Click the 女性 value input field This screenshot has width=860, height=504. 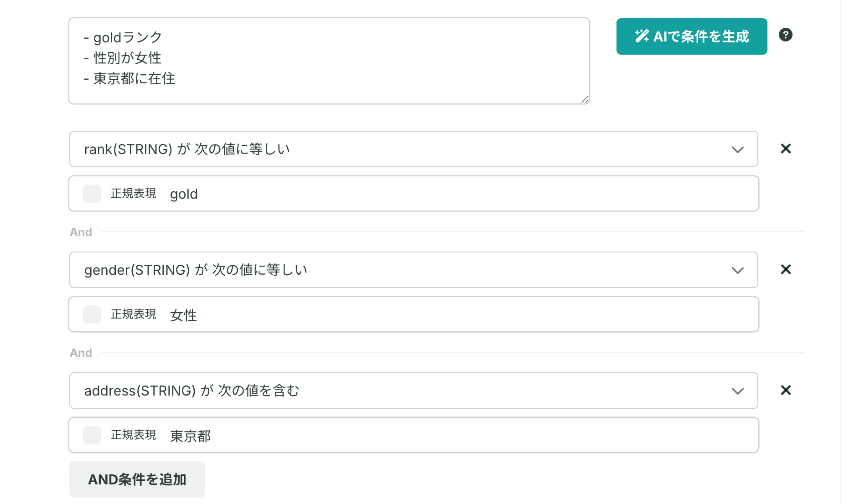tap(456, 314)
